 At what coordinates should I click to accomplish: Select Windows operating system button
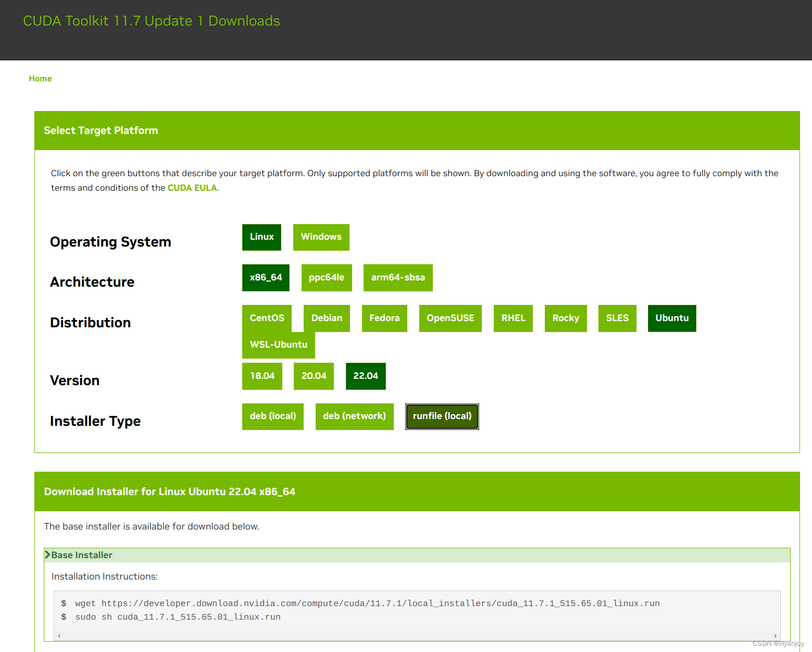click(321, 237)
